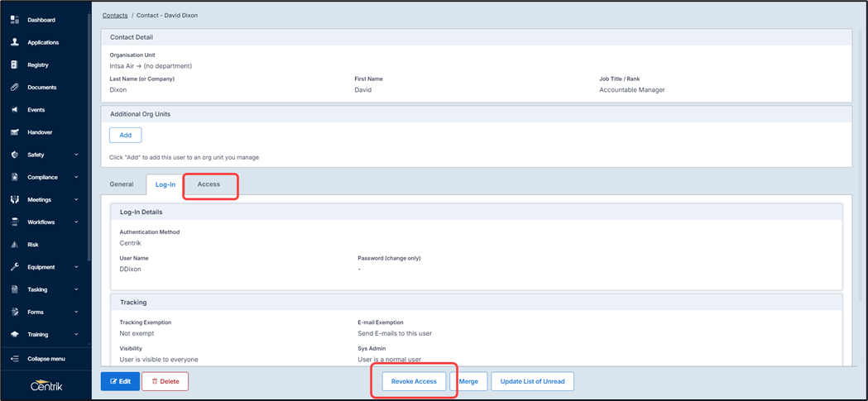This screenshot has width=868, height=401.
Task: Click the Tracking section header
Action: [x=477, y=303]
